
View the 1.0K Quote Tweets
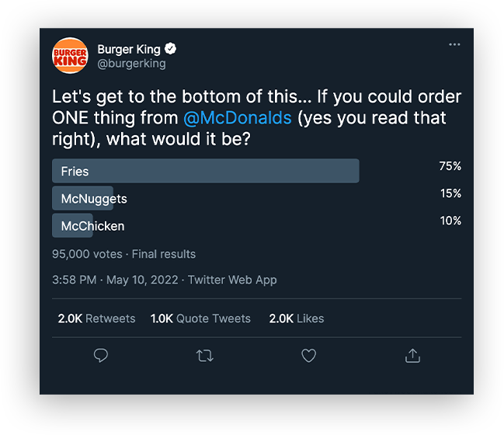click(200, 318)
